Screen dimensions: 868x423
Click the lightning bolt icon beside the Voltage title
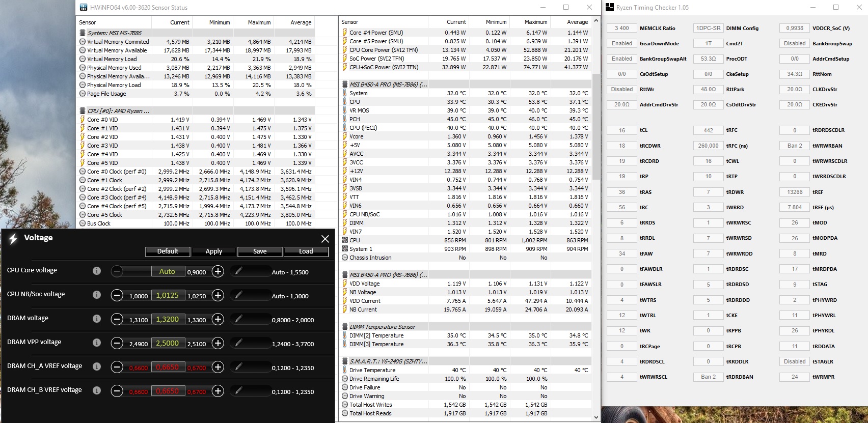pyautogui.click(x=13, y=238)
